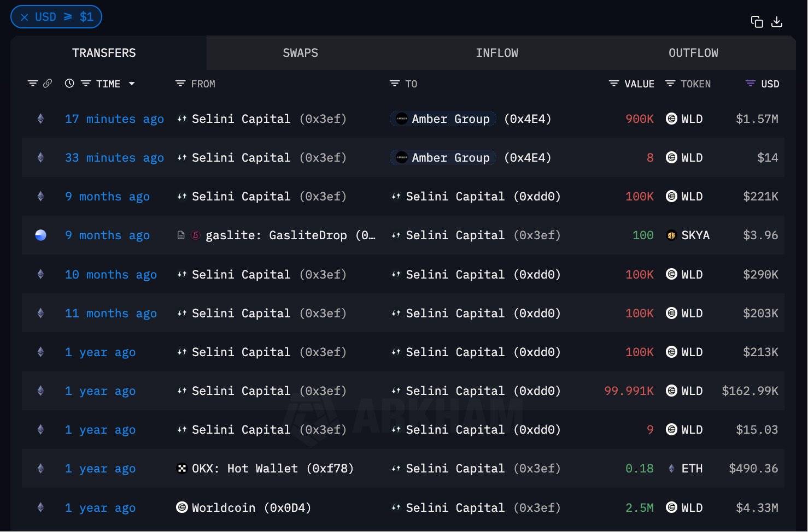This screenshot has width=808, height=532.
Task: Click the purple USD filter icon
Action: [x=751, y=84]
